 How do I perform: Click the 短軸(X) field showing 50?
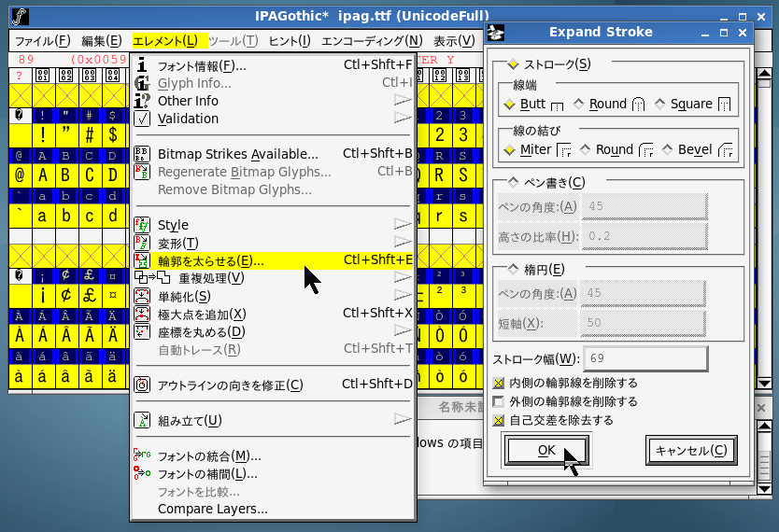(643, 323)
